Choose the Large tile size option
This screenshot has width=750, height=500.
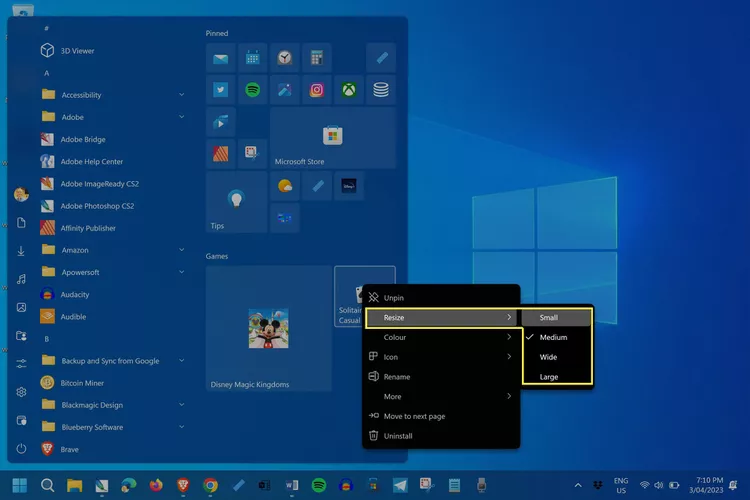coord(557,377)
